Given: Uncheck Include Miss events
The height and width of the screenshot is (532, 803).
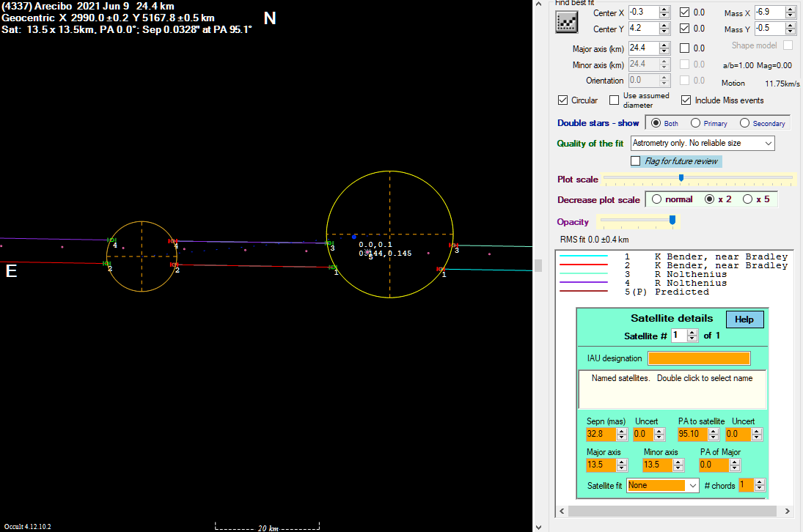Looking at the screenshot, I should click(x=686, y=100).
